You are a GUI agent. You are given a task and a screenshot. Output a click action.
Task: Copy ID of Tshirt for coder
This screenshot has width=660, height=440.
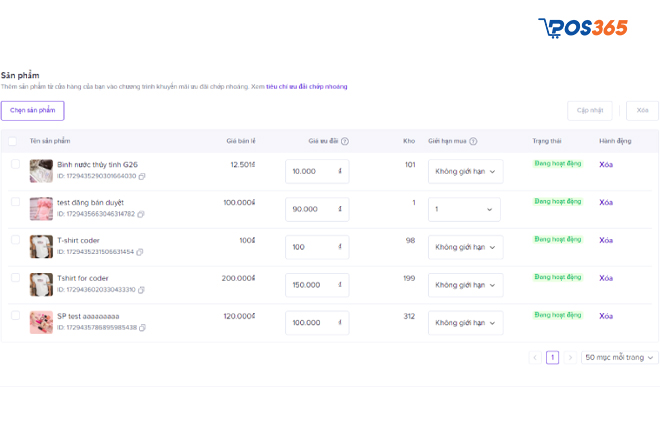pos(141,290)
